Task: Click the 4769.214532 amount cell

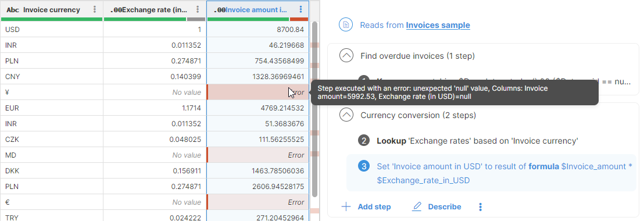Action: click(258, 108)
